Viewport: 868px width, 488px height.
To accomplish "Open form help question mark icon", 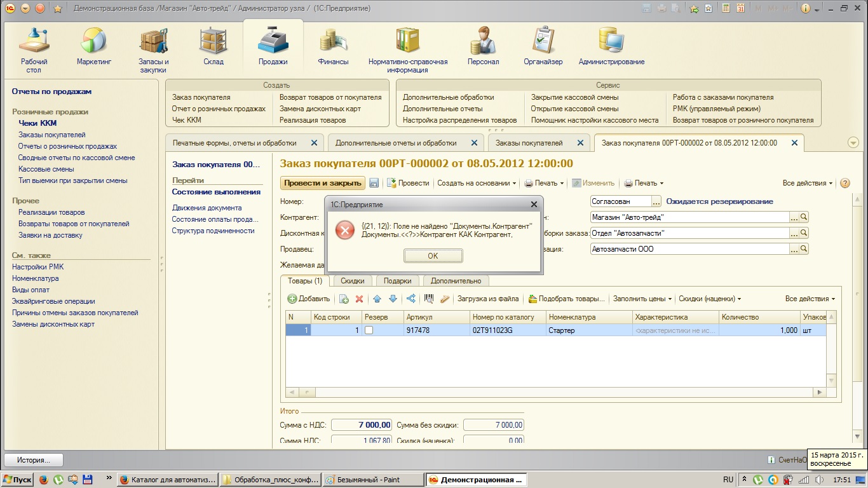I will coord(844,183).
